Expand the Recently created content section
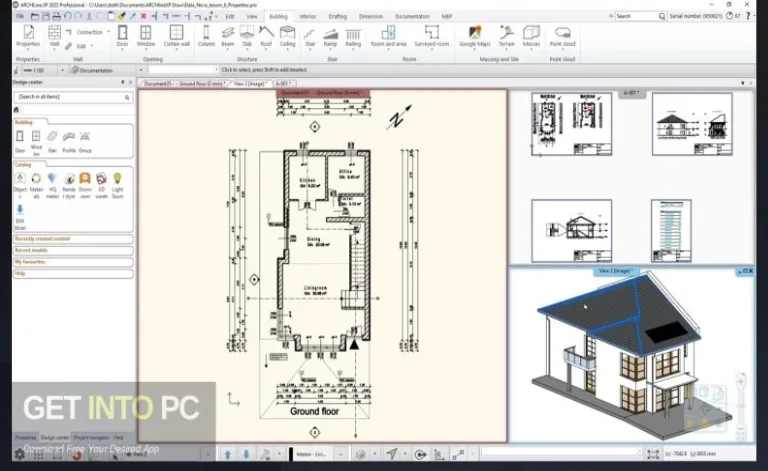 point(72,239)
